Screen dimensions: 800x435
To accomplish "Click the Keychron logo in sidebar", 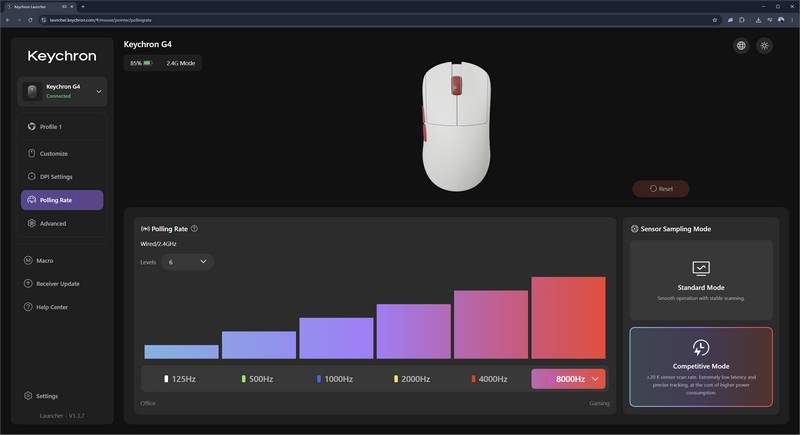I will tap(62, 56).
